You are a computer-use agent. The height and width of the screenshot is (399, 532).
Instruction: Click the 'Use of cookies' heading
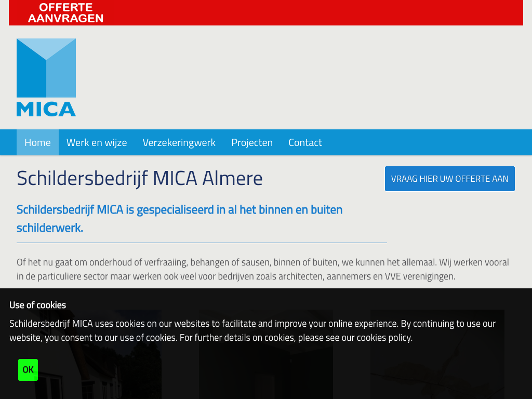tap(37, 305)
